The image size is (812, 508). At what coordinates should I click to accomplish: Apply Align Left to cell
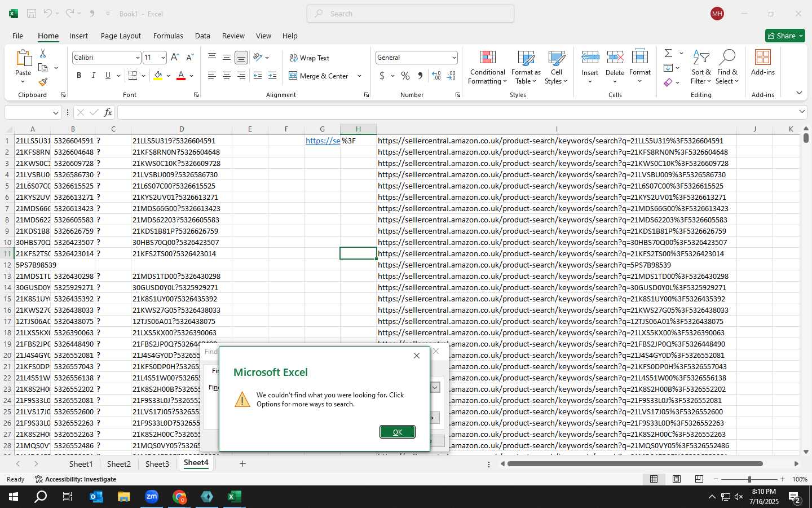pyautogui.click(x=211, y=76)
